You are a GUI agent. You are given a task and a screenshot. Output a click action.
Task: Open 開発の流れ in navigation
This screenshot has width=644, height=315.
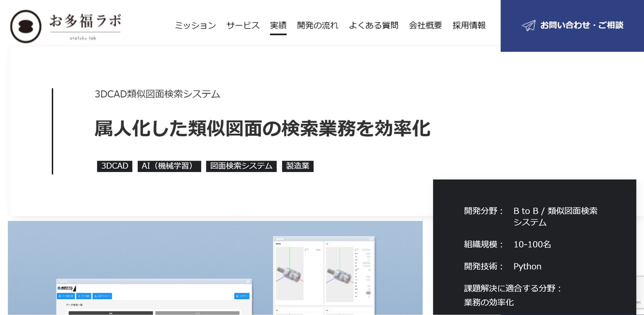[318, 25]
